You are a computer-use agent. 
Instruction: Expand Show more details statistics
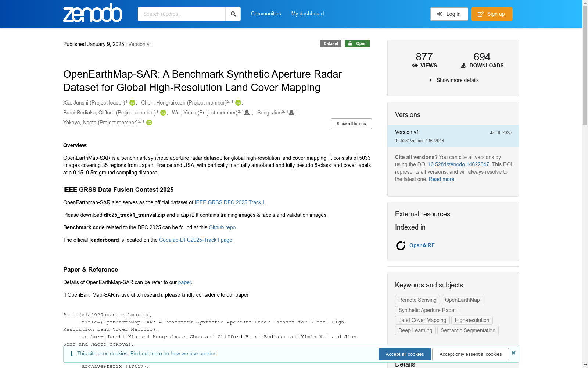click(454, 80)
